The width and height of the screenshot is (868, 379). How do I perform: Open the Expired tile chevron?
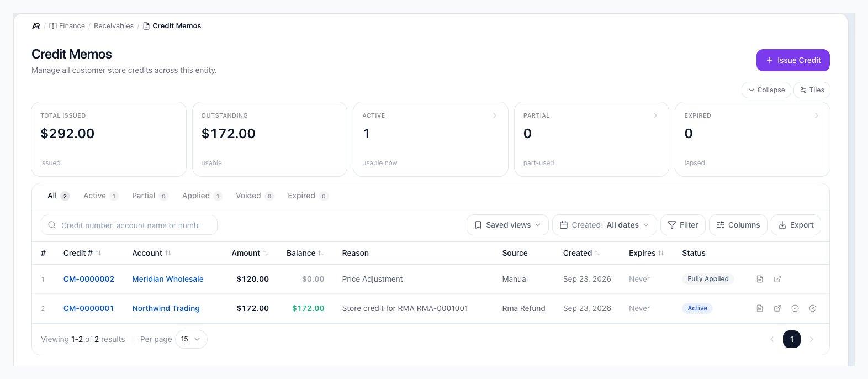point(817,115)
